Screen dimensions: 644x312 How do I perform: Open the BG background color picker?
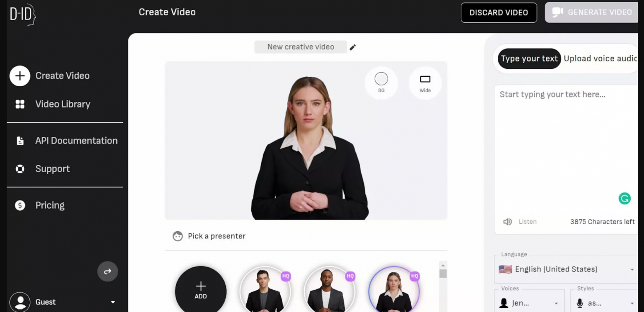[381, 83]
